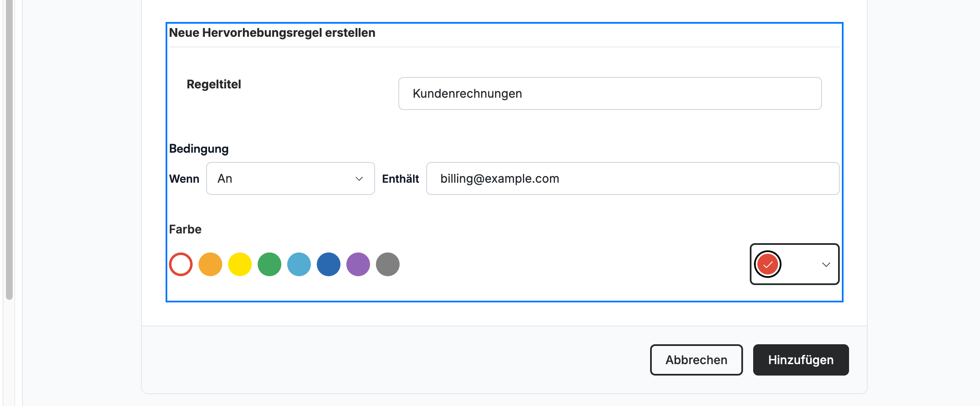Select the purple highlight color
Screen dimensions: 980x406
tap(358, 264)
